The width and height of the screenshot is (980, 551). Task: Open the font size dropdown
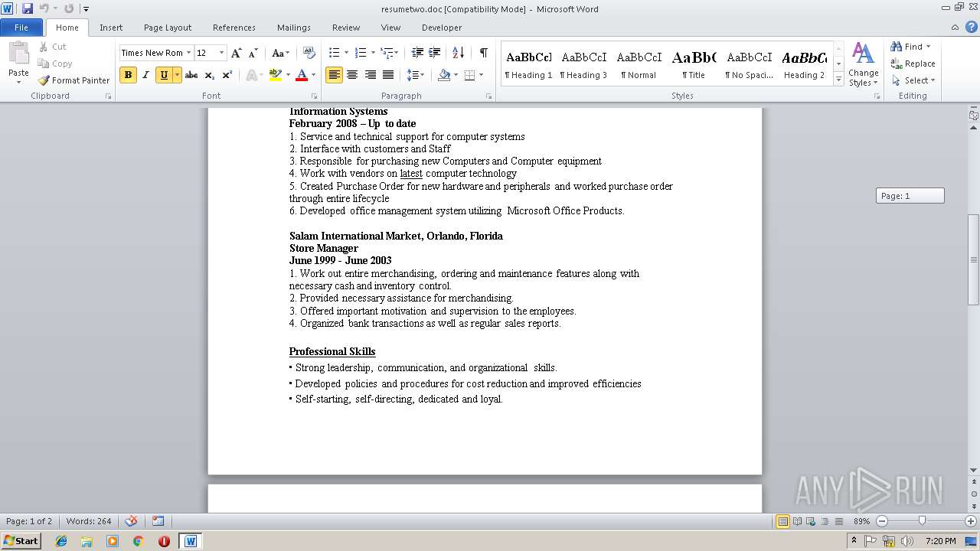[222, 53]
